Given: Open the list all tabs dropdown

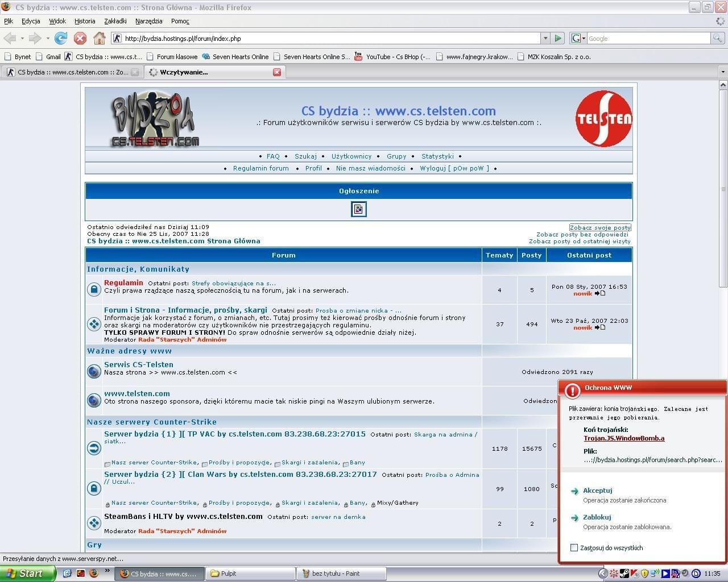Looking at the screenshot, I should coord(723,72).
